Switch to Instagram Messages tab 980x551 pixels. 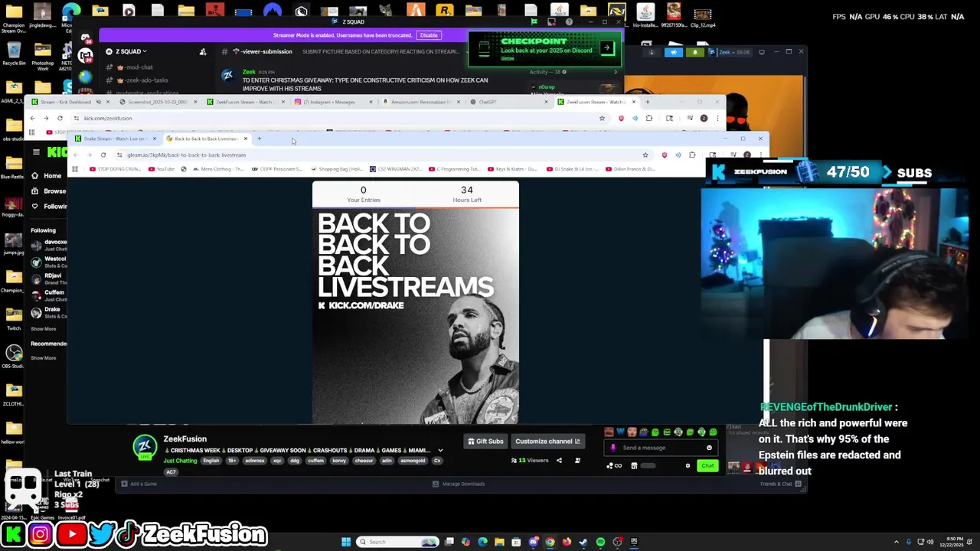click(333, 102)
